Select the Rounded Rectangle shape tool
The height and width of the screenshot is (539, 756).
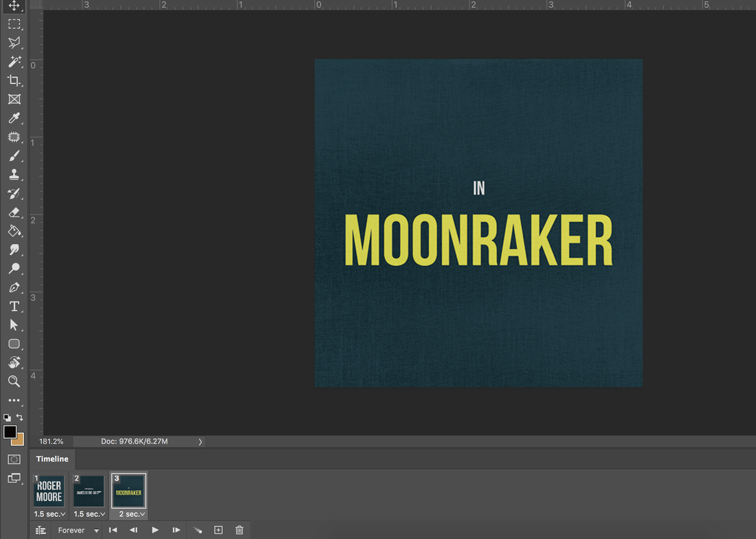[14, 344]
